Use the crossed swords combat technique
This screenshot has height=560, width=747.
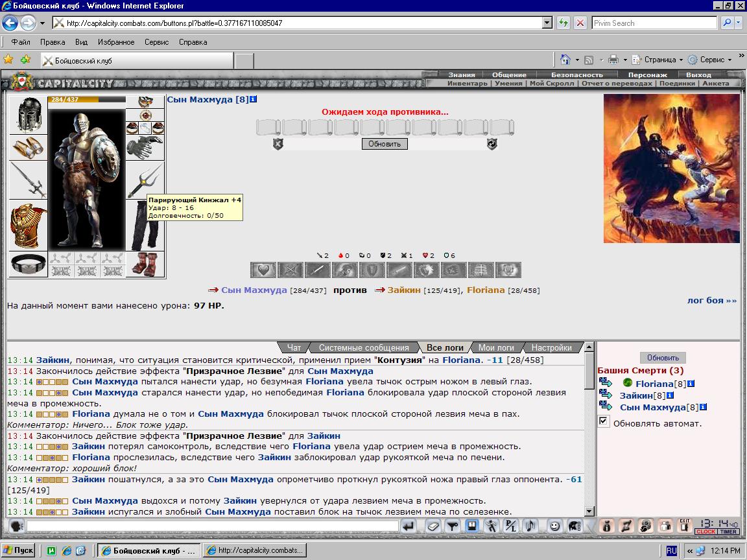coord(290,270)
